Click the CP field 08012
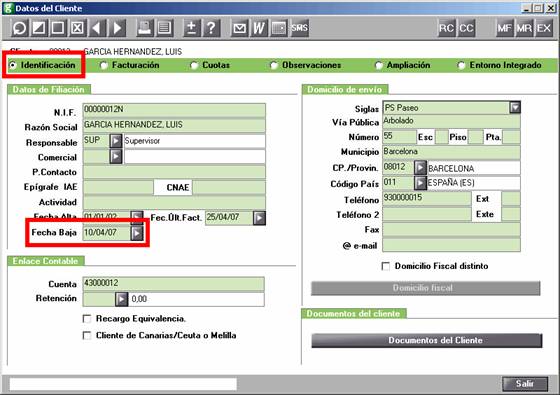The width and height of the screenshot is (560, 395). 398,168
